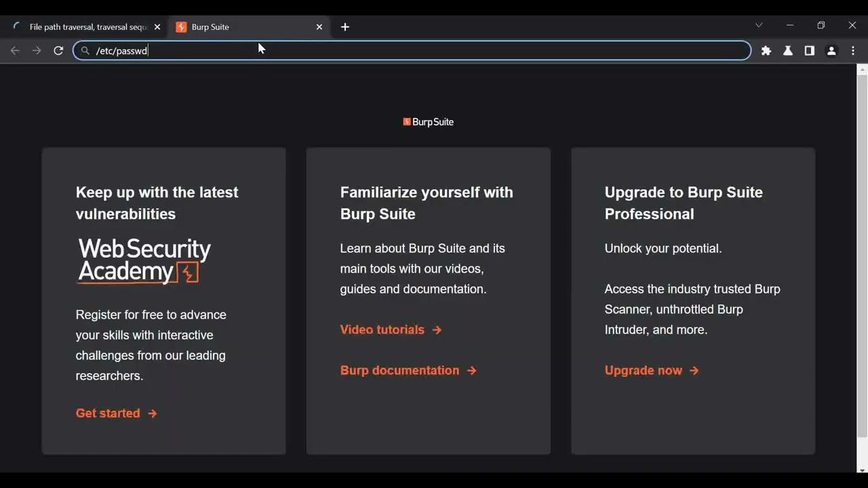The height and width of the screenshot is (488, 868).
Task: Click the Upgrade now link
Action: coord(652,371)
